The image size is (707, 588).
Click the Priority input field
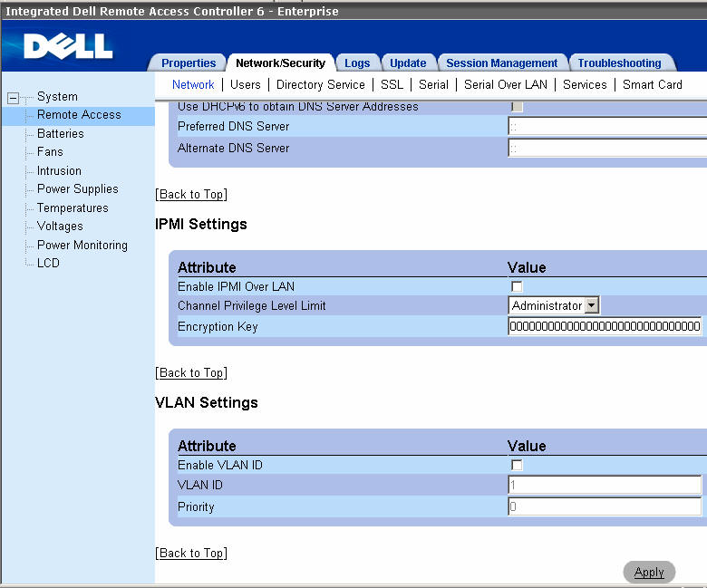click(x=605, y=506)
